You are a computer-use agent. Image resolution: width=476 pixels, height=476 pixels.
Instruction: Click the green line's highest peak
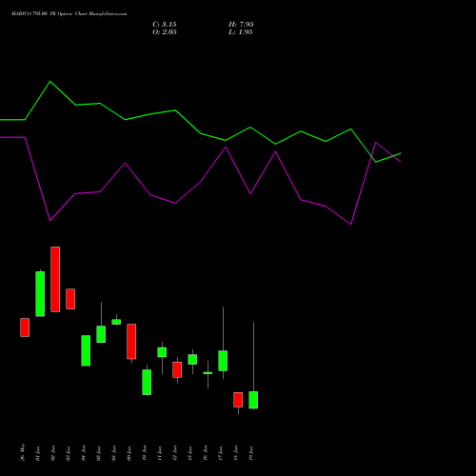coord(50,82)
